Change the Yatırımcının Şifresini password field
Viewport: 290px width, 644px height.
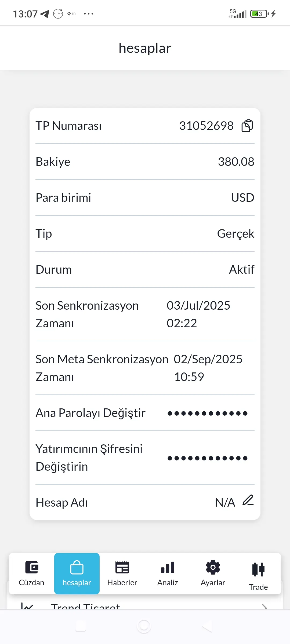[207, 458]
